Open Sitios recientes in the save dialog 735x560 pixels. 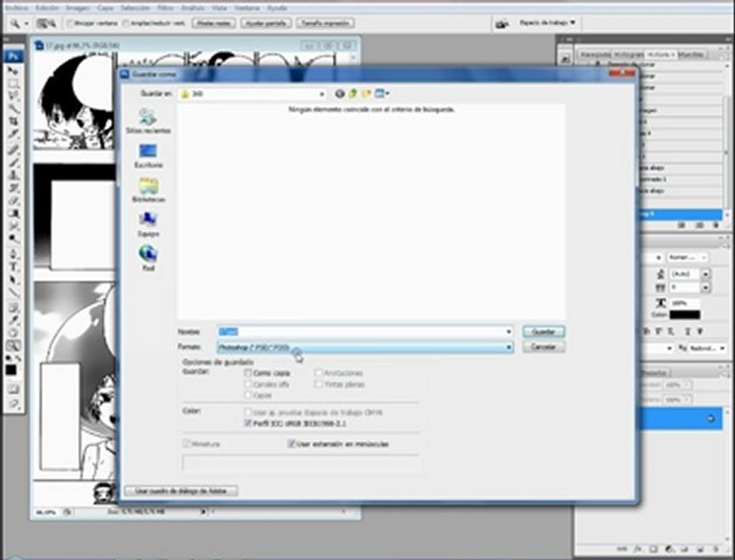148,121
